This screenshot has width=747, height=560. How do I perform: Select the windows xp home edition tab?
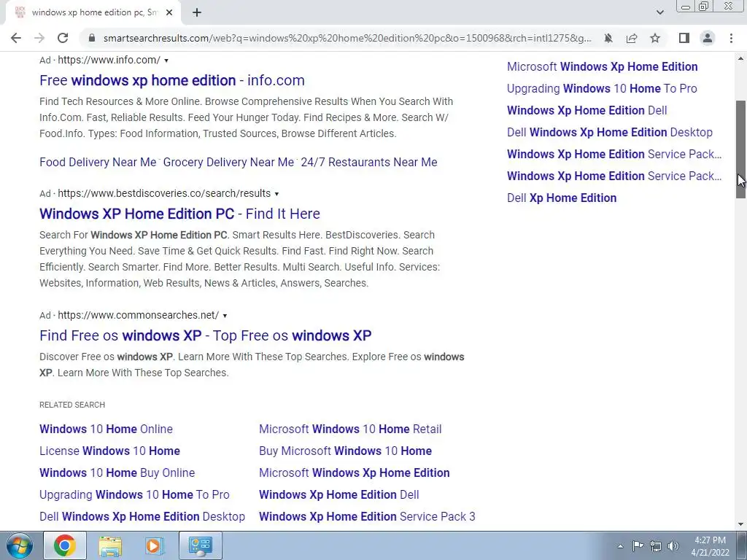(93, 13)
